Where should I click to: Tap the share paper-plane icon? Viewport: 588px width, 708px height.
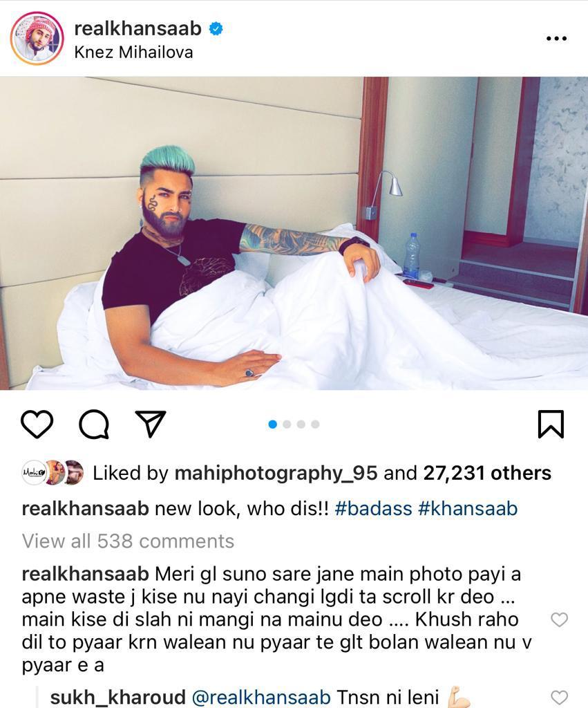tap(151, 424)
